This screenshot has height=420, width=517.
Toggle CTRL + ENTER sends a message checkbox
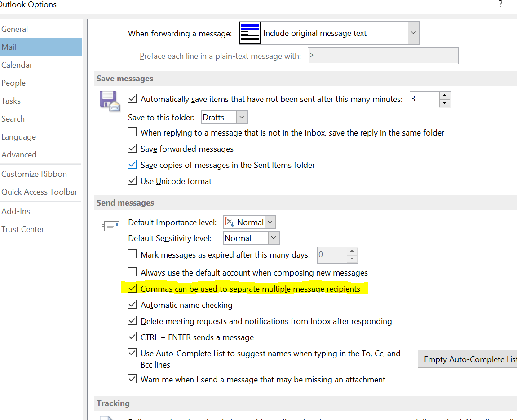tap(132, 337)
